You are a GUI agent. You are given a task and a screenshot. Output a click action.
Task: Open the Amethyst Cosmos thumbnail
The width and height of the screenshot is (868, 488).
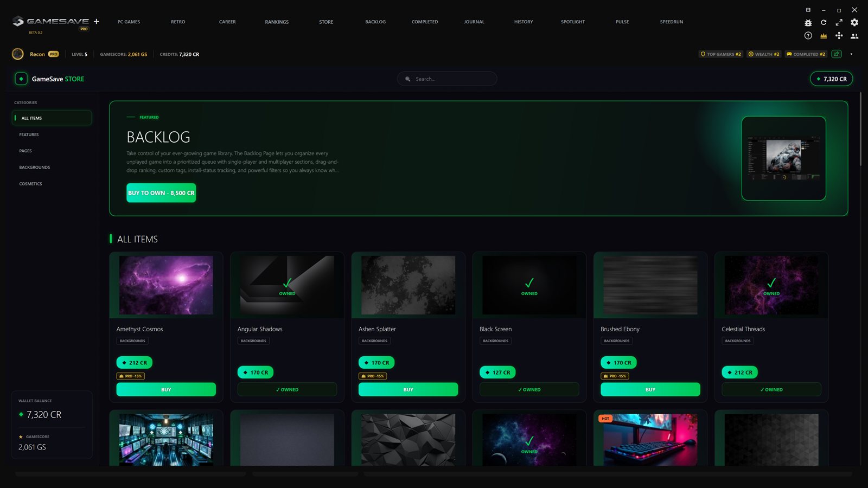click(166, 285)
